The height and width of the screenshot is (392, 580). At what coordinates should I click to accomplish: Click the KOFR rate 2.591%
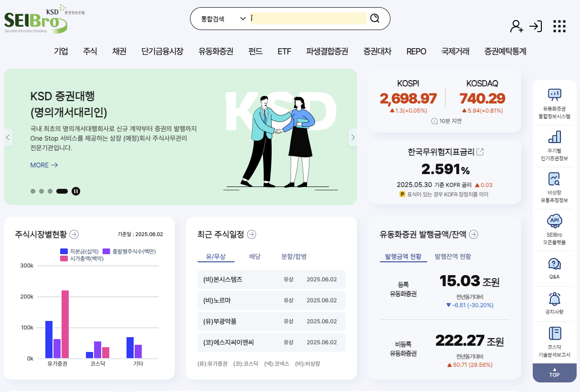(x=445, y=169)
